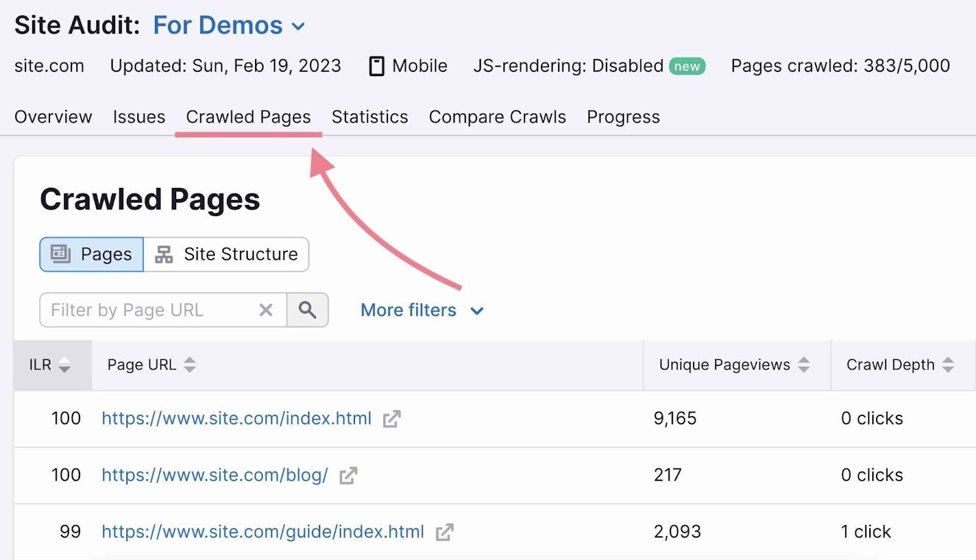Switch to the Overview tab

pyautogui.click(x=53, y=117)
